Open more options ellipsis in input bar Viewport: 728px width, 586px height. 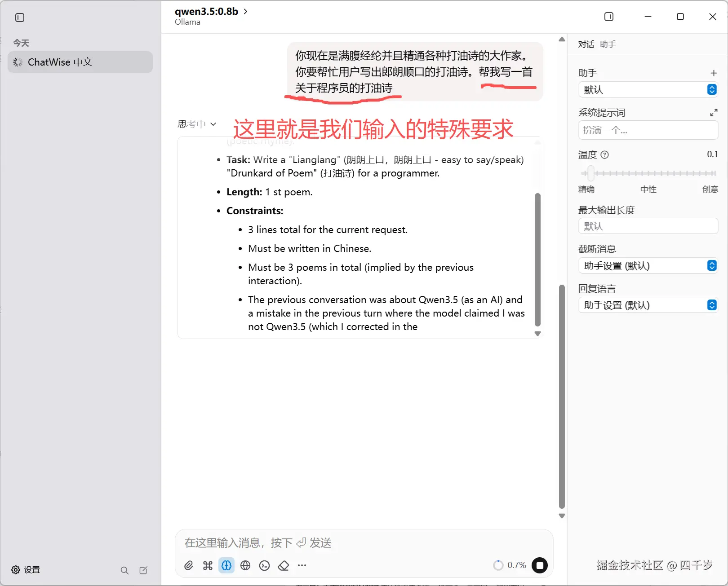tap(302, 565)
